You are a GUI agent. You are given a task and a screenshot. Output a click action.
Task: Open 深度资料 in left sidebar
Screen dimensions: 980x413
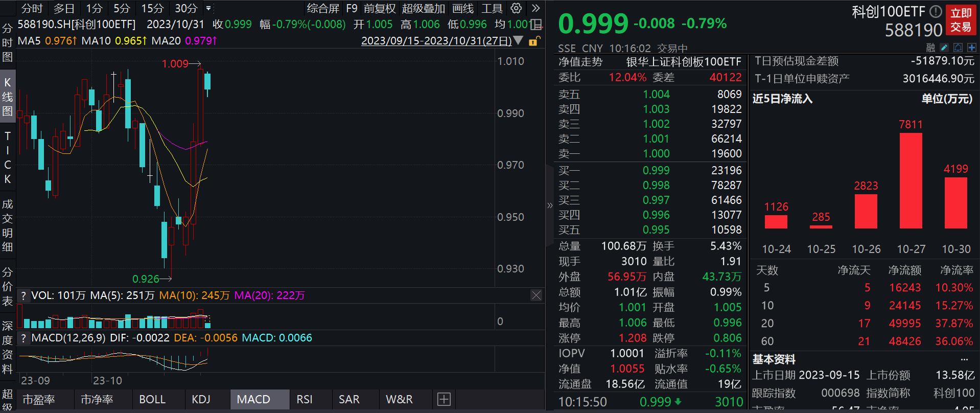coord(7,348)
